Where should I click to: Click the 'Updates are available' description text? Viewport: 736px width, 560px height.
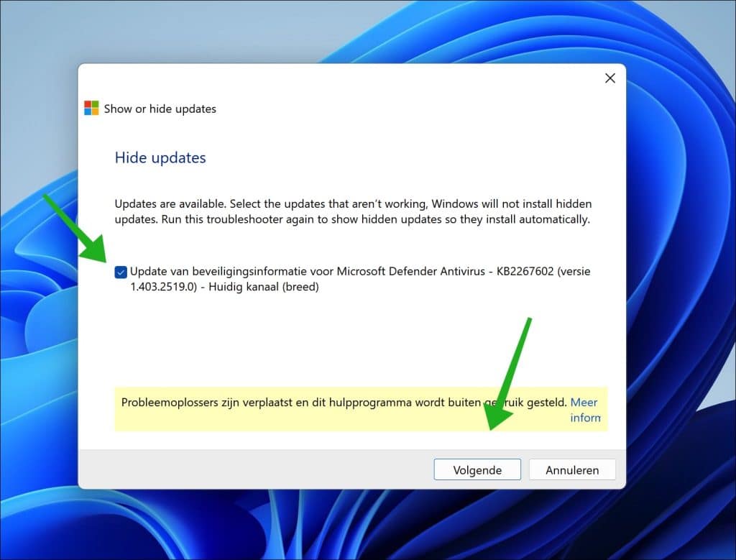pos(353,211)
